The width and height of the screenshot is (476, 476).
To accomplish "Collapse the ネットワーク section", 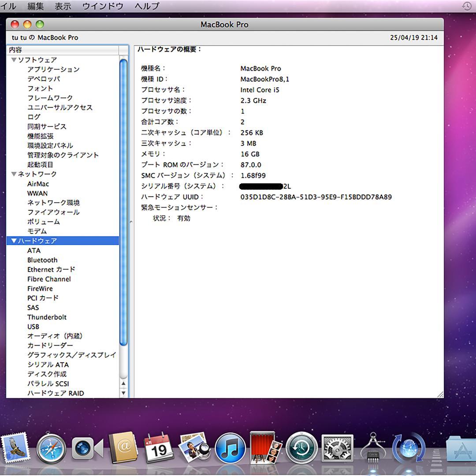I will pos(14,174).
